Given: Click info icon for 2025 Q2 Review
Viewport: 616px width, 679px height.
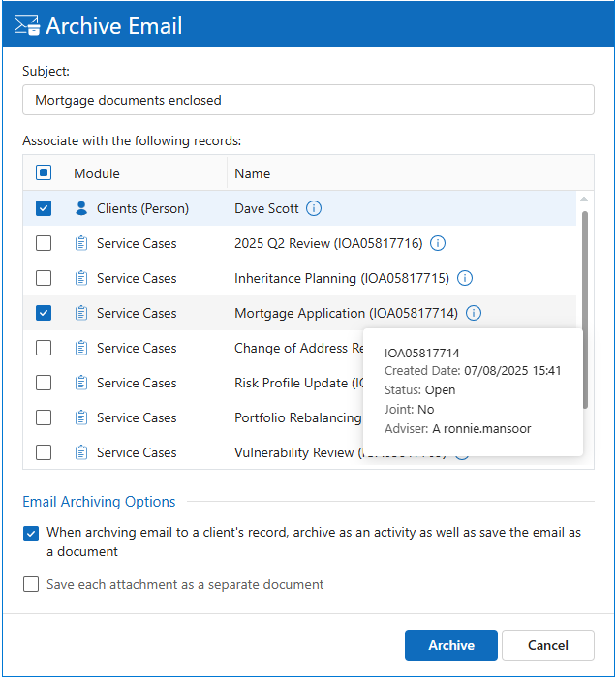Looking at the screenshot, I should [x=437, y=243].
